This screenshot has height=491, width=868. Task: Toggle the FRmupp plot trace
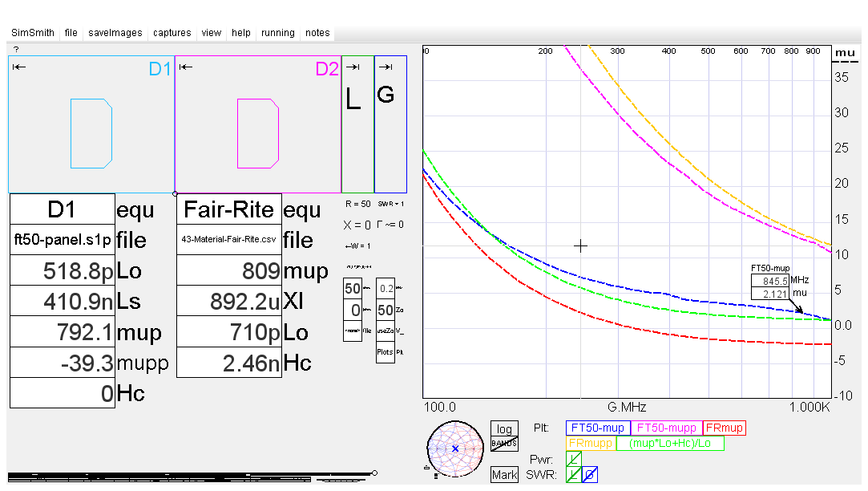pyautogui.click(x=591, y=444)
